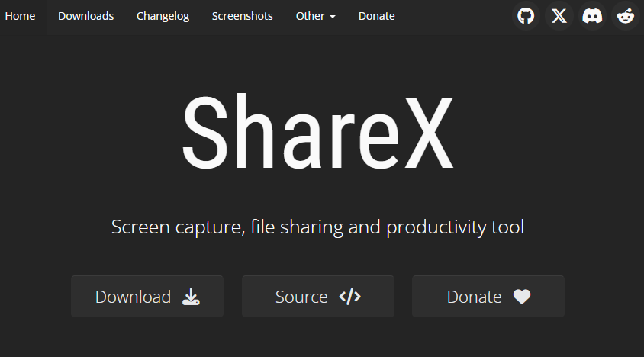
Task: View the Changelog page
Action: point(163,16)
